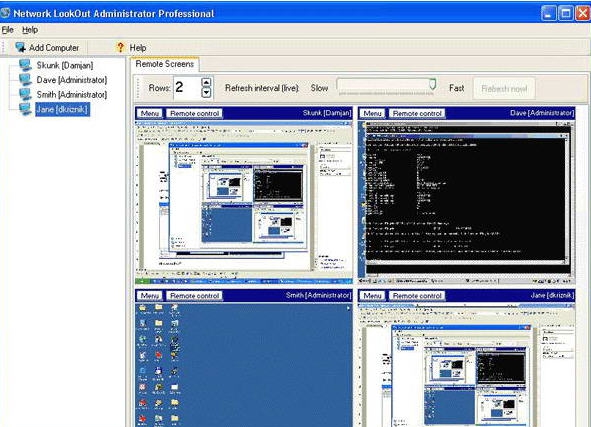The width and height of the screenshot is (591, 427).
Task: Start Remote control of Dave [Administrator]
Action: [x=417, y=113]
